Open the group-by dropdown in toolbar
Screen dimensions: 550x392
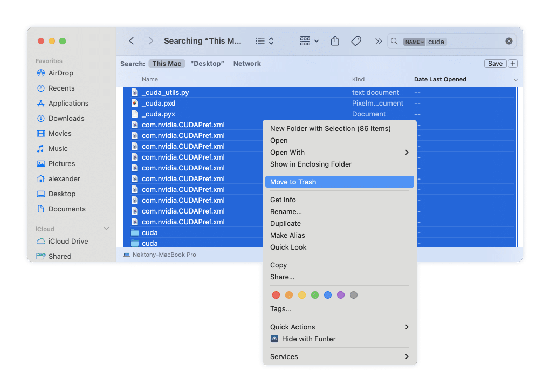pos(310,41)
